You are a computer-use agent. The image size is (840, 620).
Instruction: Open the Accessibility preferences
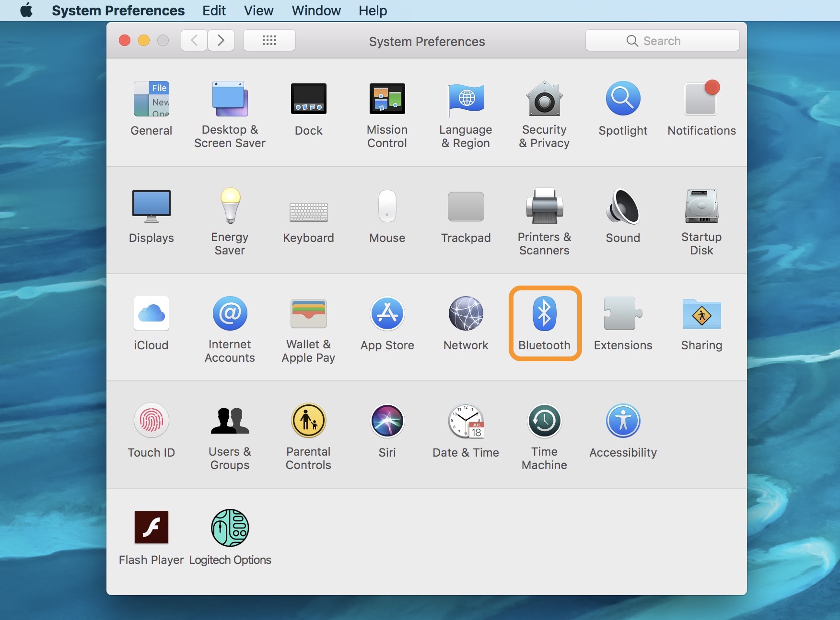(x=623, y=422)
